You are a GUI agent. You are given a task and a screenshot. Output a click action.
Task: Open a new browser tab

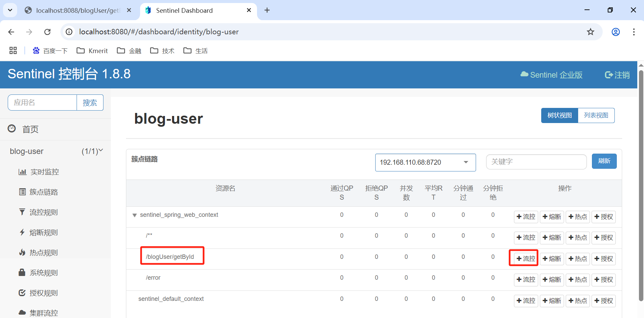267,10
